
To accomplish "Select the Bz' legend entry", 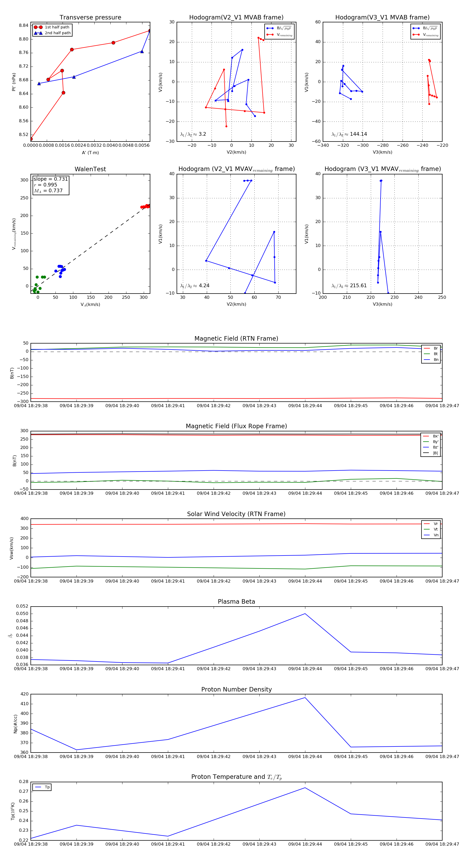I will tap(431, 447).
